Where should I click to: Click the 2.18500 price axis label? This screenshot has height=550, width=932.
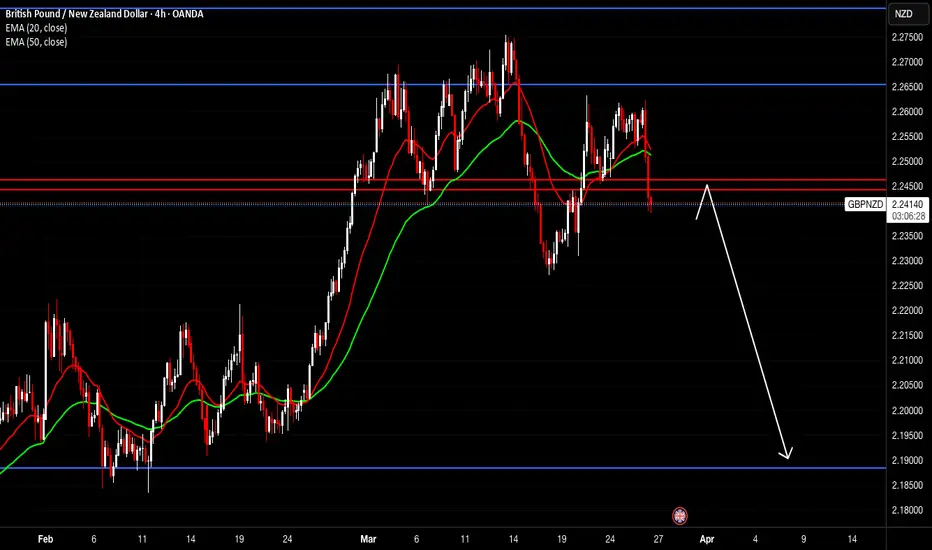click(x=907, y=485)
